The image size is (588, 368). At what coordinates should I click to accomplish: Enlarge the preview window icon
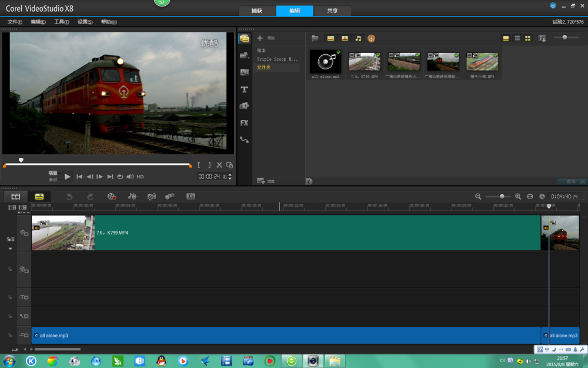pyautogui.click(x=229, y=165)
